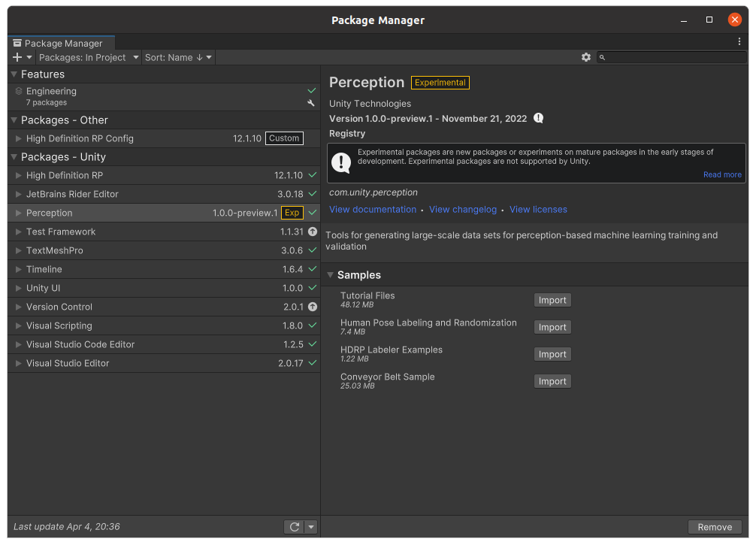Viewport: 756px width, 545px height.
Task: Import the HDRP Labeler Examples sample
Action: (552, 354)
